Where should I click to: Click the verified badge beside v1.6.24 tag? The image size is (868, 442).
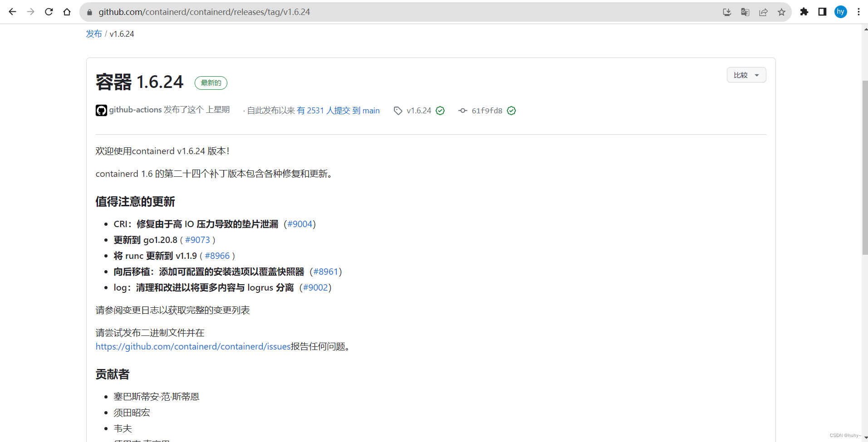pyautogui.click(x=440, y=110)
